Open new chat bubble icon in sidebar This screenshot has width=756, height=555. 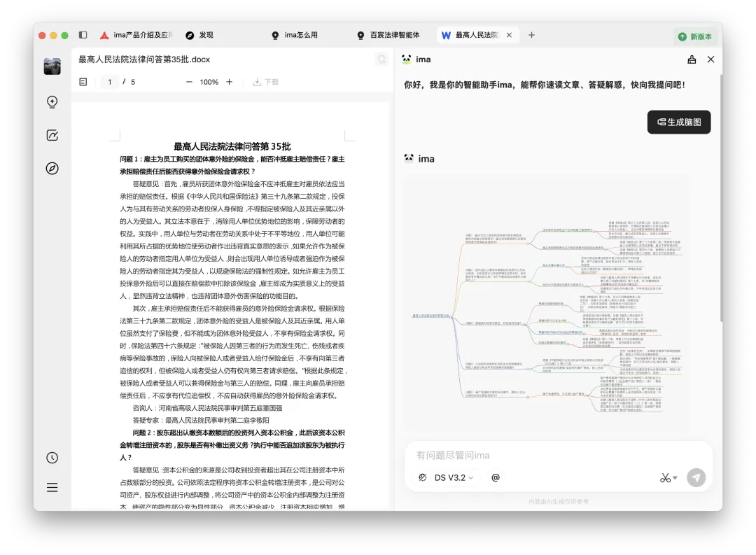[52, 101]
